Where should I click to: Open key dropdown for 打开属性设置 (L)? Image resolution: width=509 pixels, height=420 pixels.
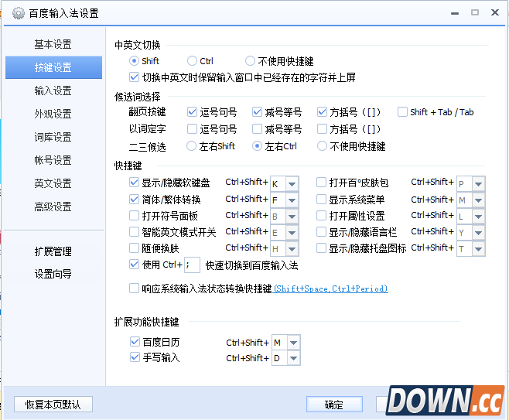point(478,217)
